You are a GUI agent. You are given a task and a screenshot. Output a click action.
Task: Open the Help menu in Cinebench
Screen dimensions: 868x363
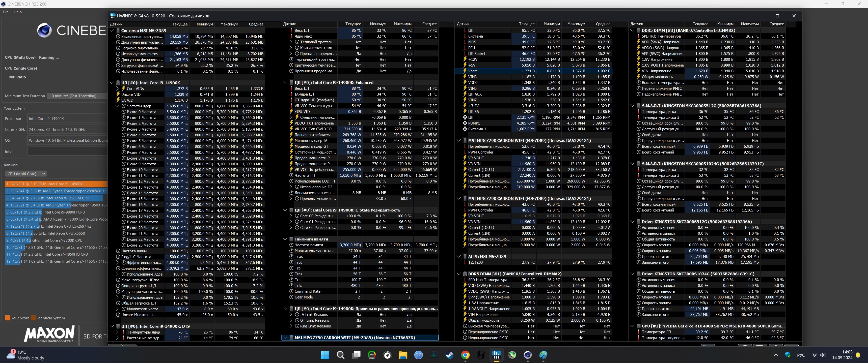click(x=17, y=12)
